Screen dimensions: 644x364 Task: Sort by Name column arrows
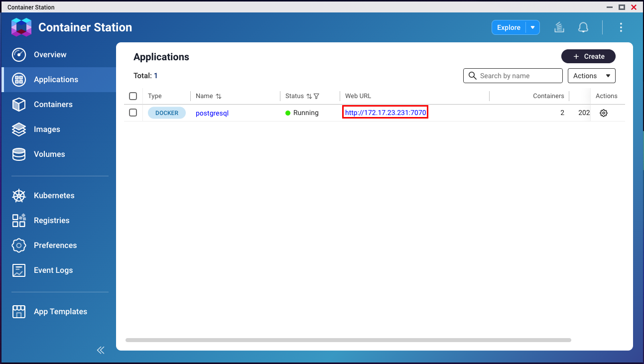219,96
